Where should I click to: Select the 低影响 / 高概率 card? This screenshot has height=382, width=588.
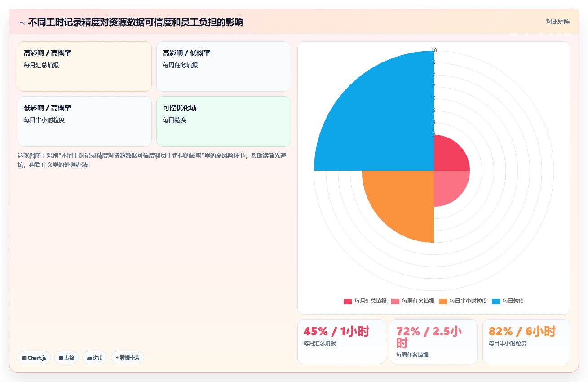click(84, 121)
